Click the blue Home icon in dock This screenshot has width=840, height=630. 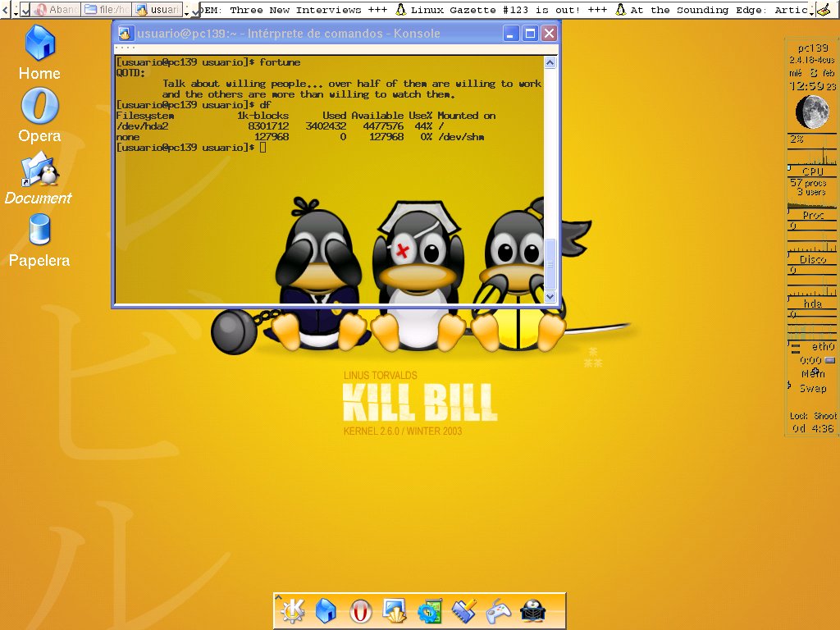point(325,610)
